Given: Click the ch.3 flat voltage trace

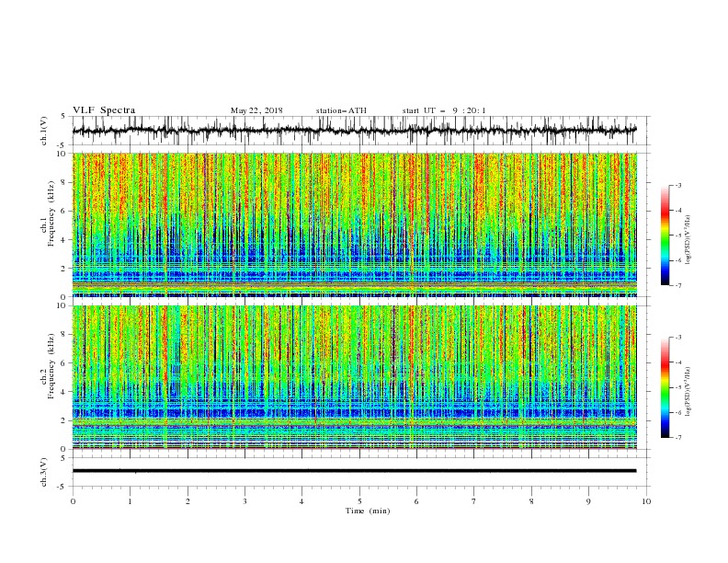Looking at the screenshot, I should (354, 471).
